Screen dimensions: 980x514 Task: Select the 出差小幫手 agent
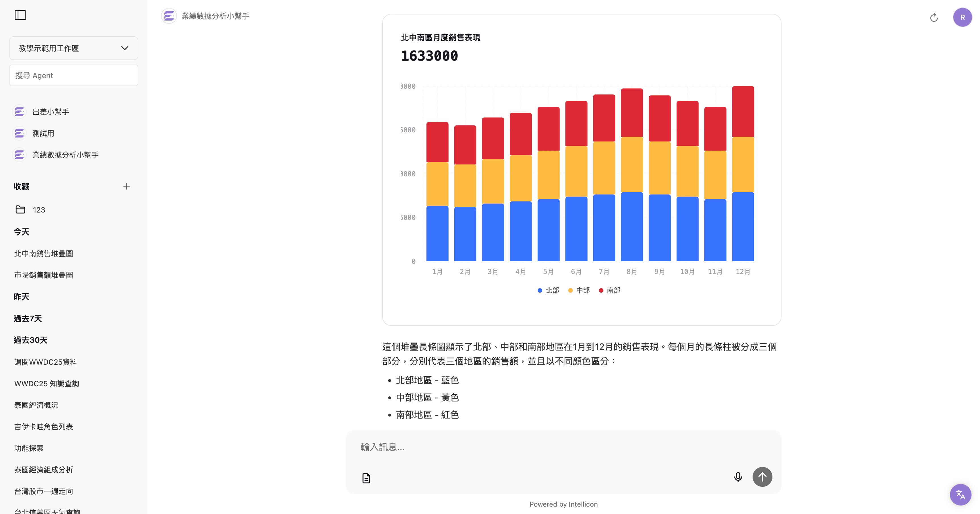click(50, 112)
